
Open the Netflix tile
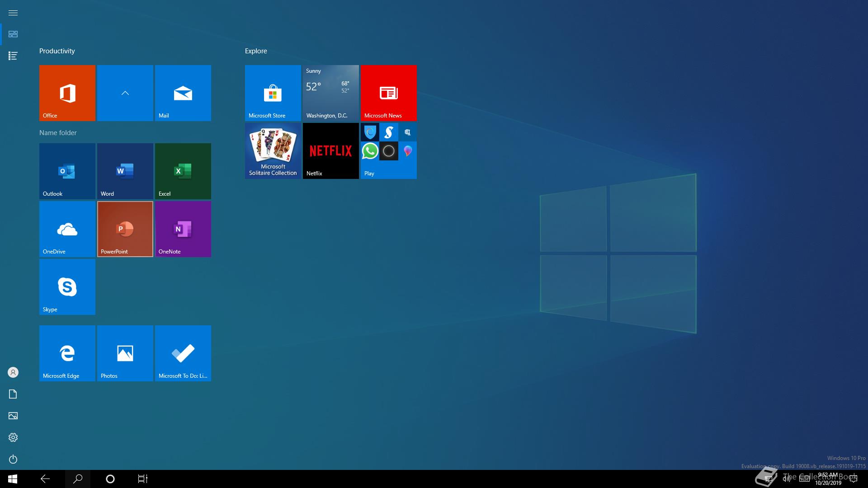coord(331,151)
